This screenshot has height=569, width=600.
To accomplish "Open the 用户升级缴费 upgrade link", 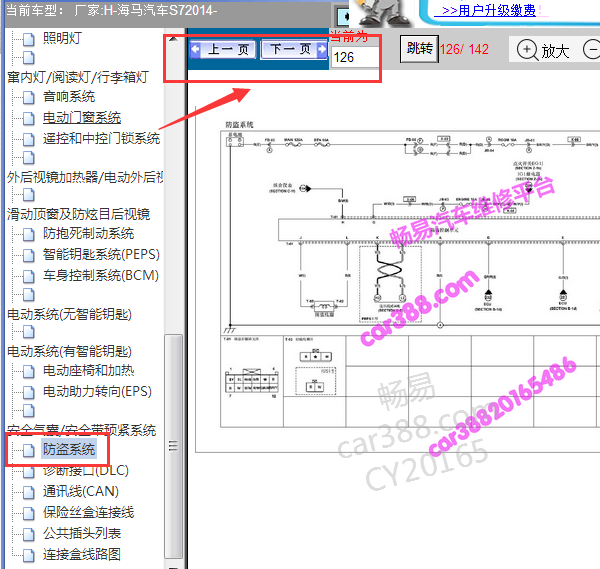I will [x=489, y=10].
